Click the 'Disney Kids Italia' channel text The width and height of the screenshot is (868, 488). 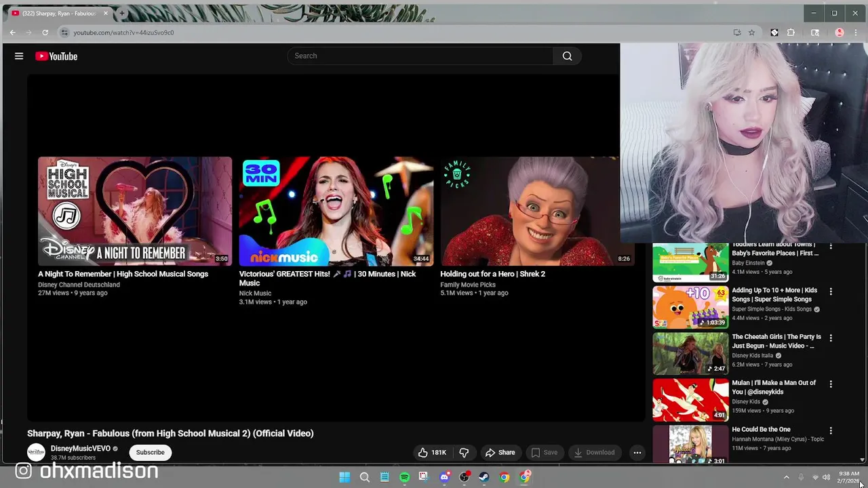tap(753, 355)
